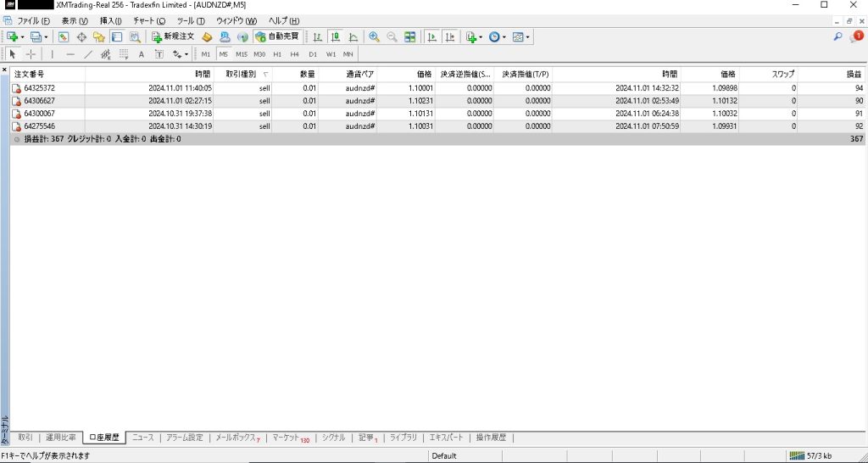Click the zoom out magnifier icon
868x463 pixels.
(x=392, y=36)
